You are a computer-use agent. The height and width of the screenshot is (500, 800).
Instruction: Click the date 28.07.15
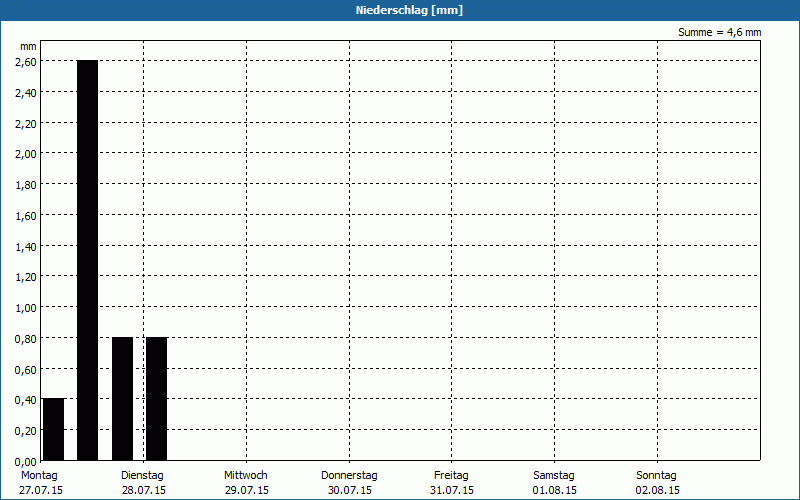tap(143, 490)
